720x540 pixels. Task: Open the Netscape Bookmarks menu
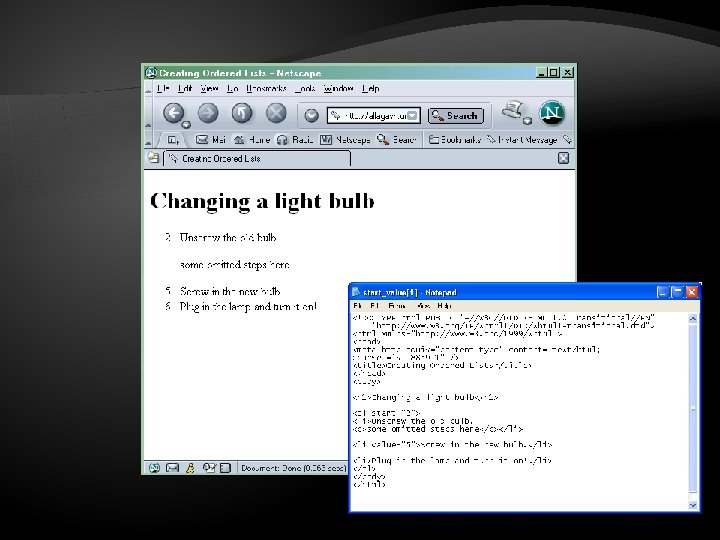[266, 88]
